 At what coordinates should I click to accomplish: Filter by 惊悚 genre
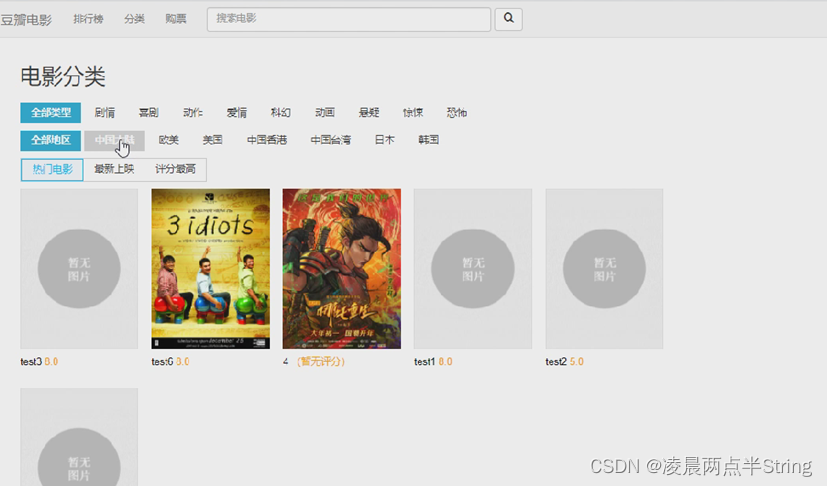tap(413, 112)
